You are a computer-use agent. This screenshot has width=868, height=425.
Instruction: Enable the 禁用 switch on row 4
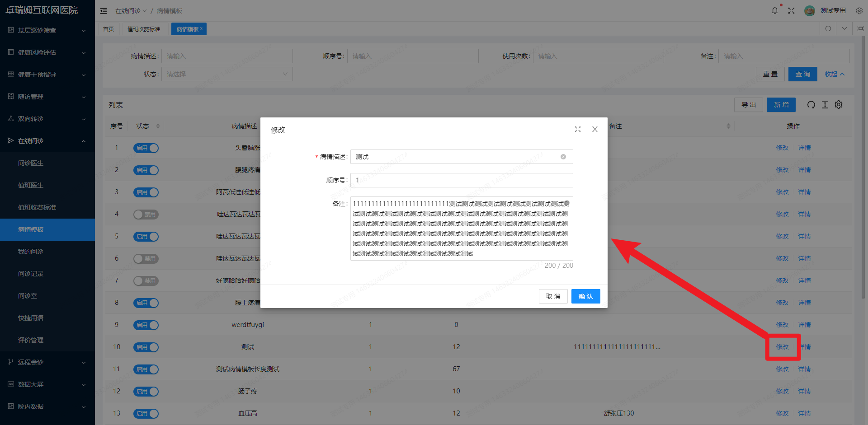point(146,214)
